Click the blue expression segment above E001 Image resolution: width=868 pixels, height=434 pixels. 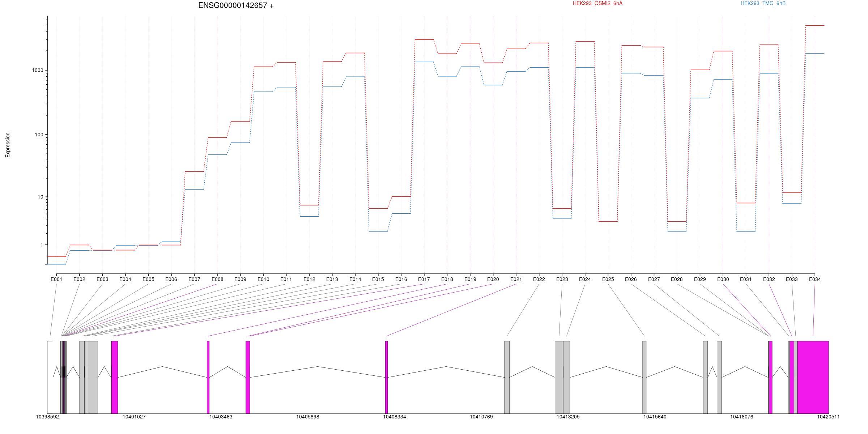[x=56, y=264]
